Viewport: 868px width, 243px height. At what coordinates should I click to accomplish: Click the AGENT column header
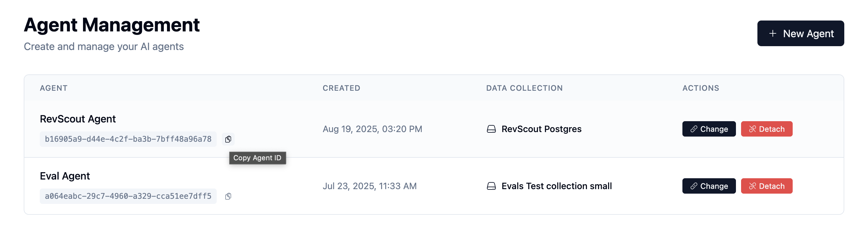54,88
